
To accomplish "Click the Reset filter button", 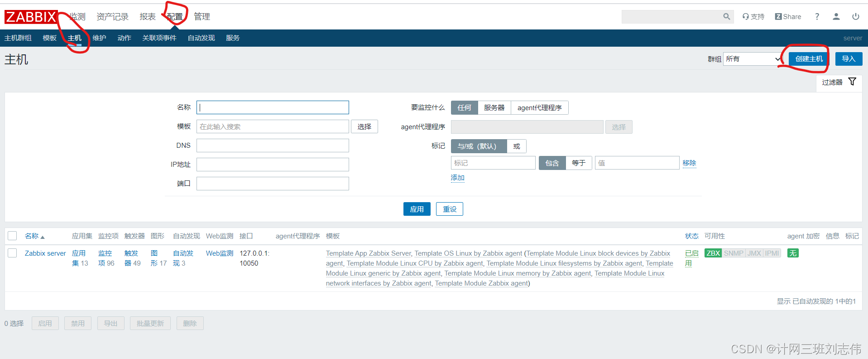I will (x=450, y=209).
